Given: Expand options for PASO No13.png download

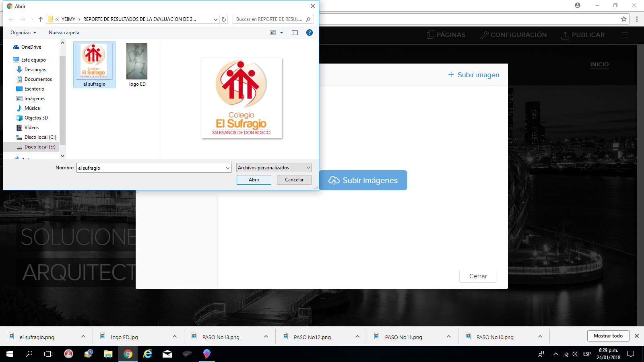Looking at the screenshot, I should tap(266, 336).
